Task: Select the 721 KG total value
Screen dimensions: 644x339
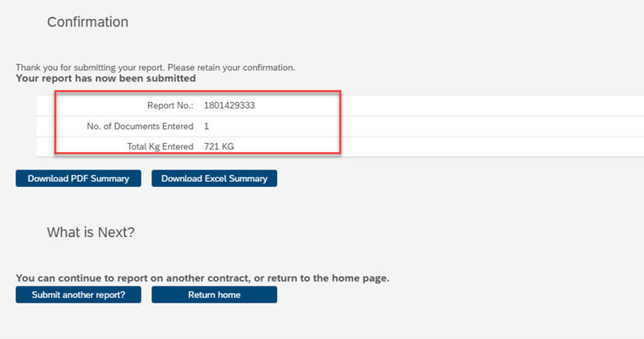Action: [x=222, y=146]
